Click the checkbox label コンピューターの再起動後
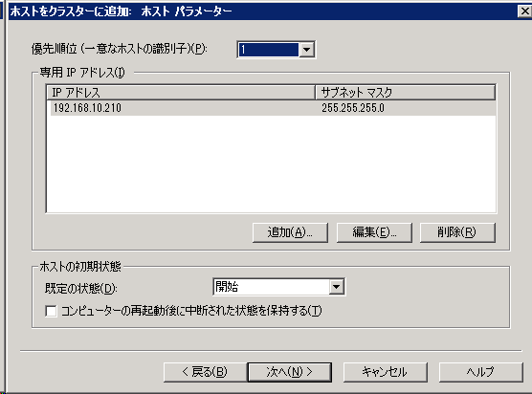This screenshot has width=532, height=394. pos(191,311)
